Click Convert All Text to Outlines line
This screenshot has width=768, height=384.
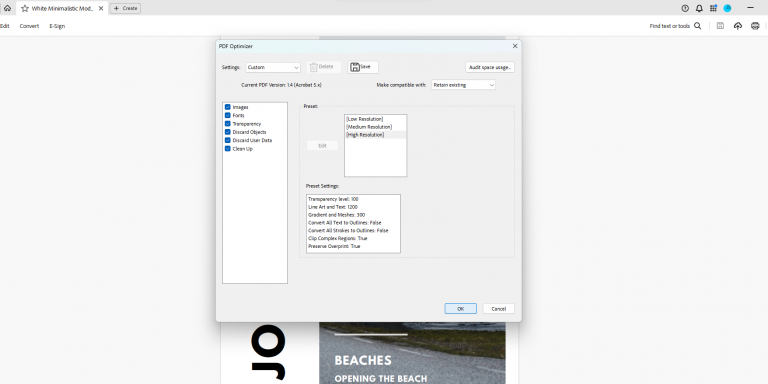pyautogui.click(x=345, y=223)
